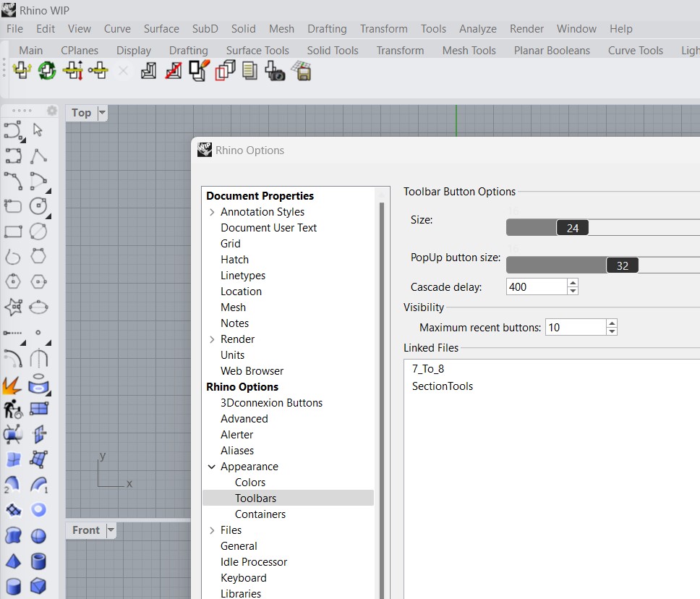This screenshot has width=700, height=599.
Task: Click the grid with floppy disk save icon
Action: 302,71
